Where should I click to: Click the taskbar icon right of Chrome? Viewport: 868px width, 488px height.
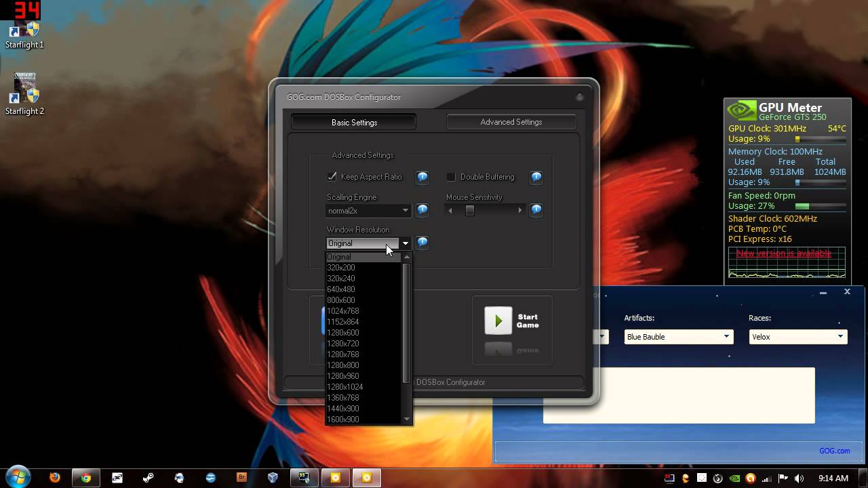click(117, 477)
